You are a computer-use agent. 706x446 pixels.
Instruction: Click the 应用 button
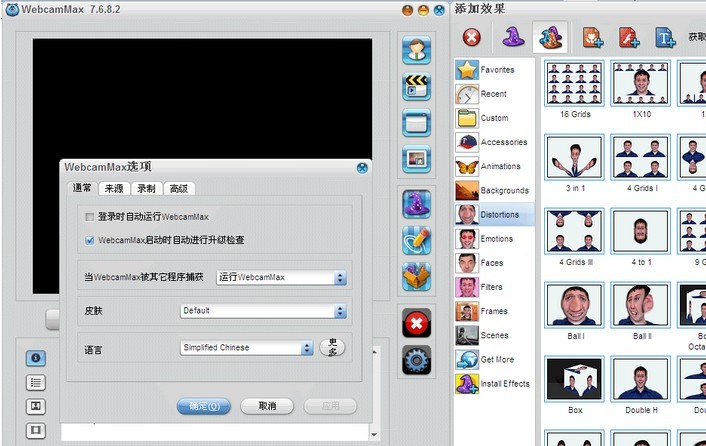(x=330, y=406)
